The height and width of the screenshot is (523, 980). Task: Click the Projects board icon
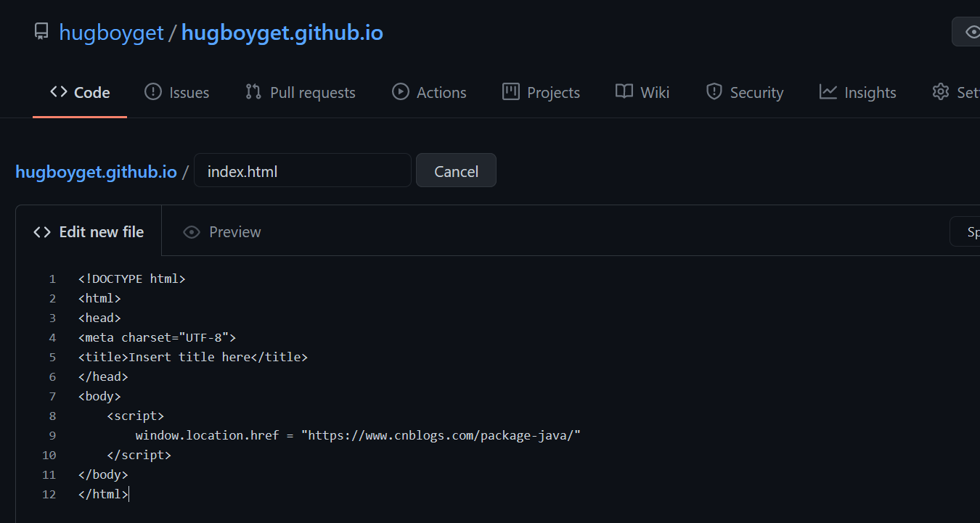(x=511, y=92)
